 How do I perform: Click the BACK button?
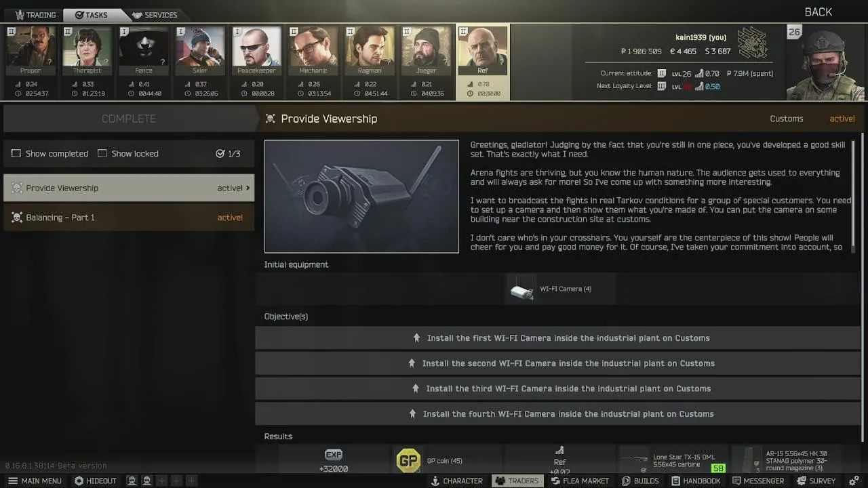[818, 12]
